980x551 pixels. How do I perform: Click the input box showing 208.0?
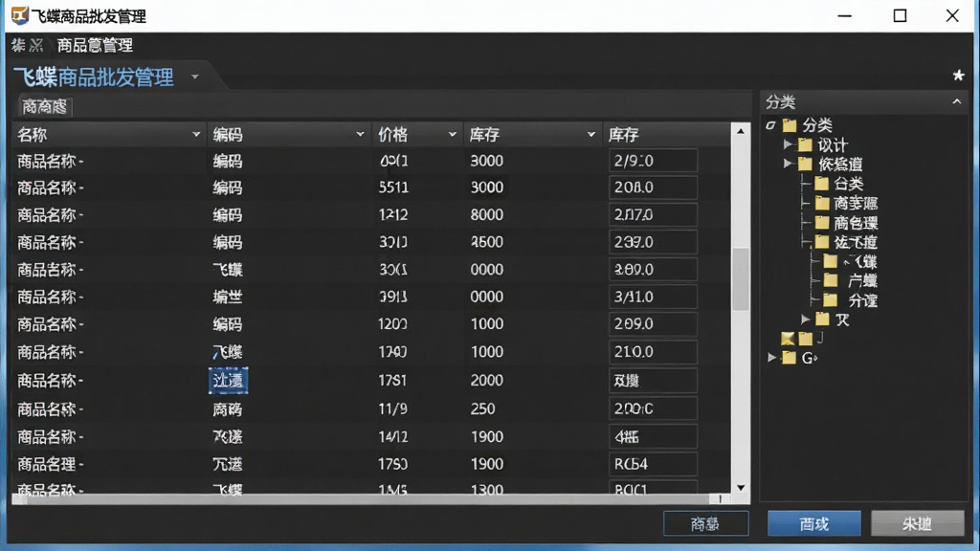coord(653,187)
